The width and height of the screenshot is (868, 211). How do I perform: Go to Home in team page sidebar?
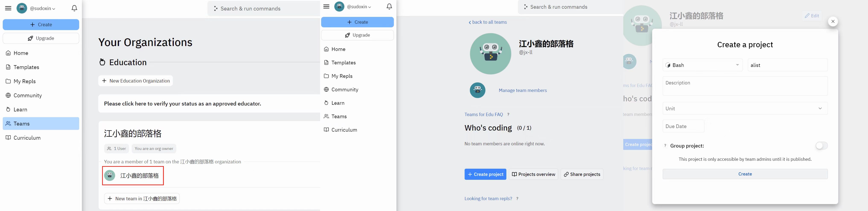tap(358, 49)
